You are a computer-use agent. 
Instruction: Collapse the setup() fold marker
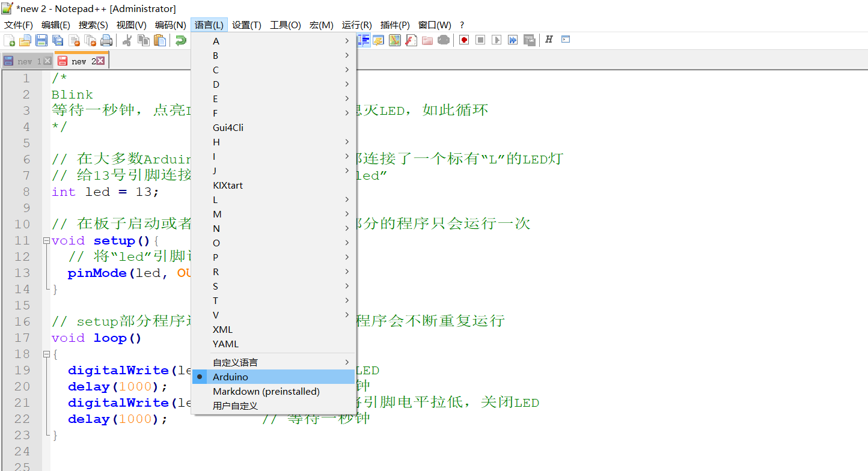coord(46,241)
